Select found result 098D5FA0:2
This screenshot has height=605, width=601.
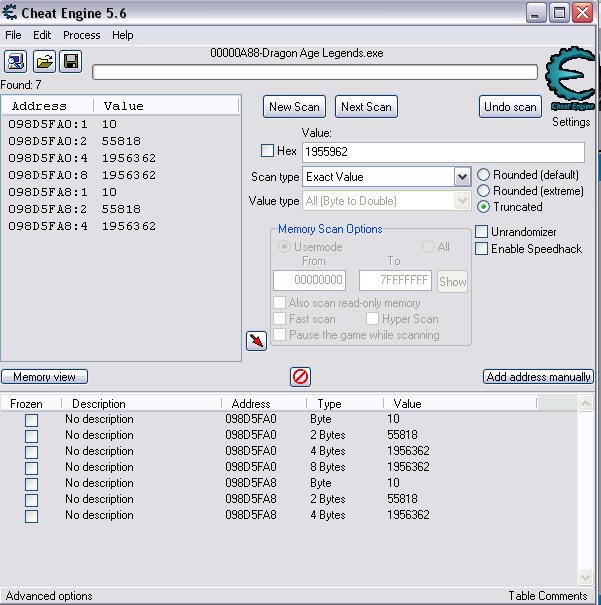click(121, 141)
